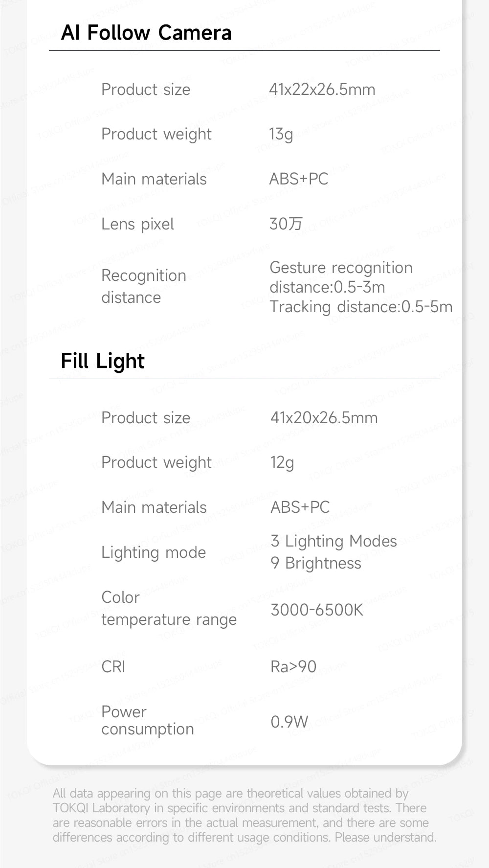Click the Gesture recognition distance text
Viewport: 489px width, 868px height.
coord(341,277)
